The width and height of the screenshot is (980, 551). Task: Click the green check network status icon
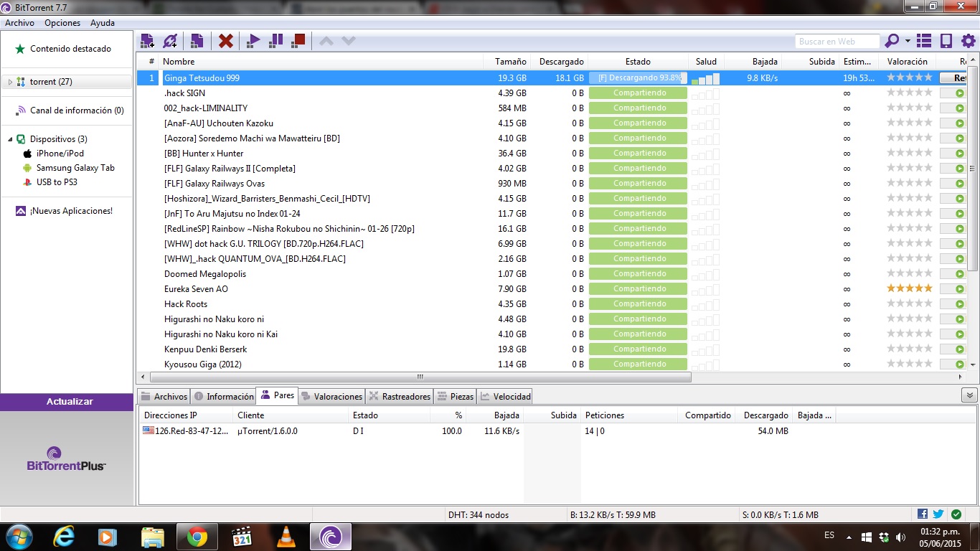coord(956,514)
